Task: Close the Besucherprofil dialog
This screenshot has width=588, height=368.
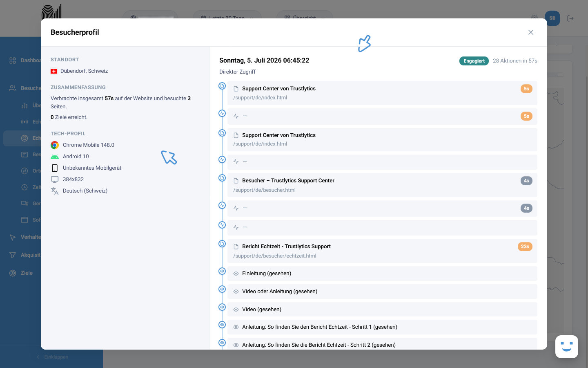Action: pyautogui.click(x=530, y=32)
